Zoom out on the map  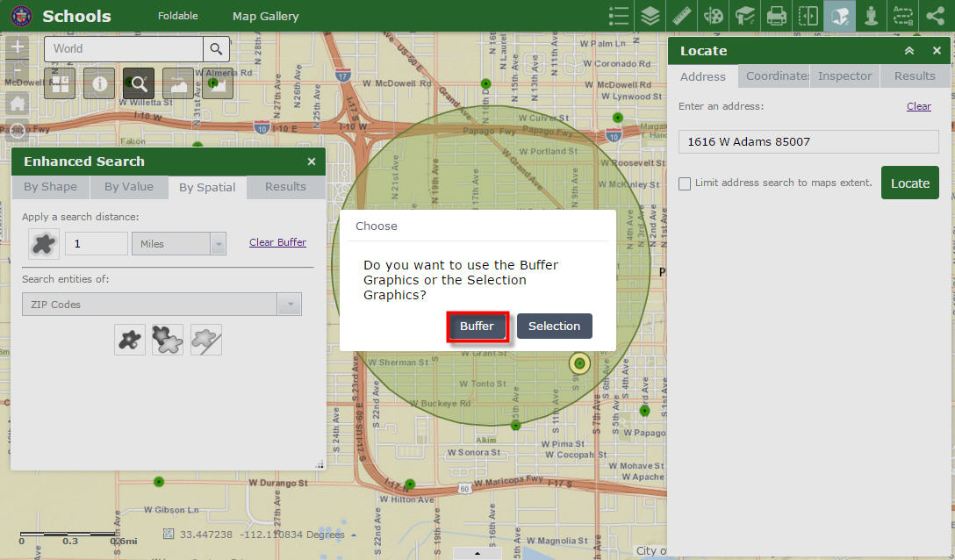pos(17,69)
